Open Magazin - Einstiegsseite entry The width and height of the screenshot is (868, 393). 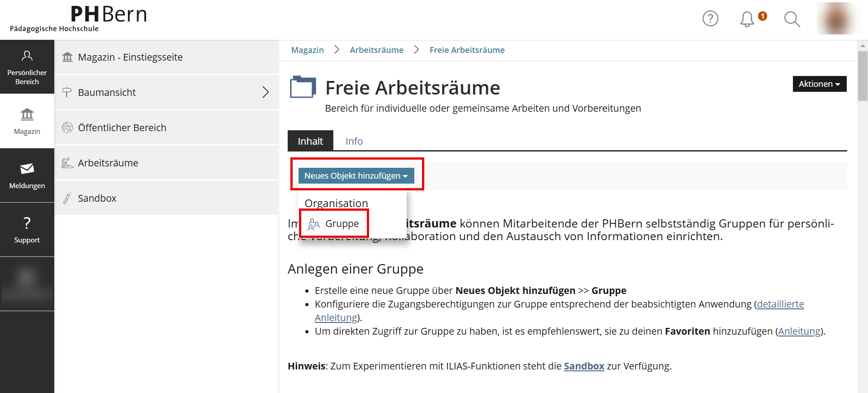130,57
